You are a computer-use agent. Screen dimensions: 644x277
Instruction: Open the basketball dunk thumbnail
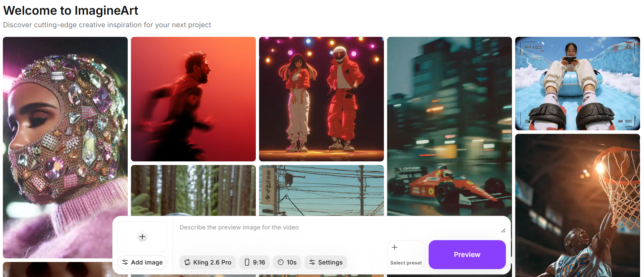pos(577,205)
